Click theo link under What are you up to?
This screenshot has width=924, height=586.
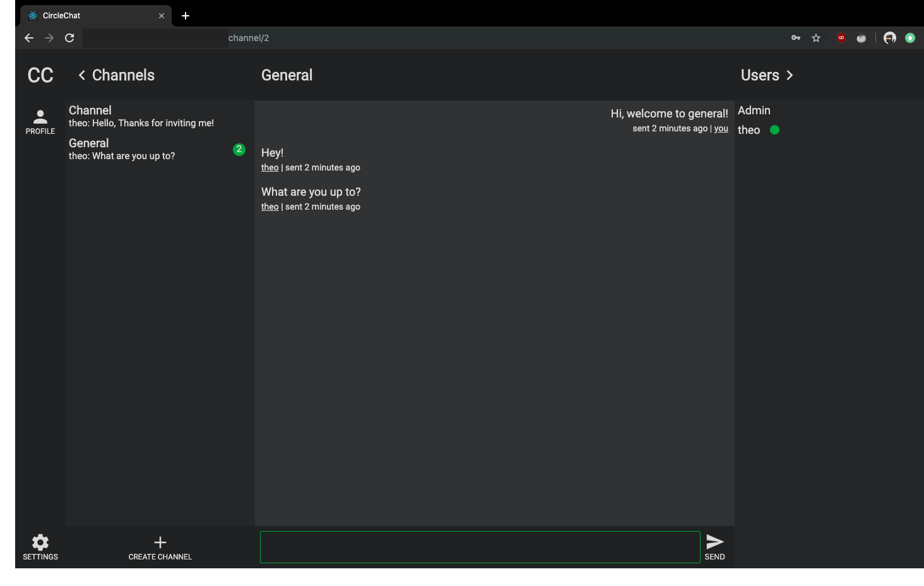pos(269,206)
